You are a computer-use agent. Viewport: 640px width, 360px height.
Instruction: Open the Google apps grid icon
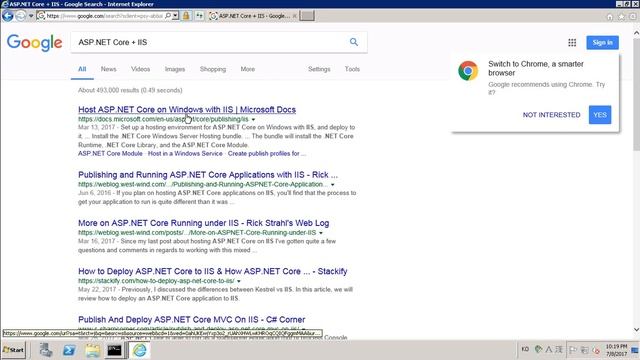[x=572, y=42]
